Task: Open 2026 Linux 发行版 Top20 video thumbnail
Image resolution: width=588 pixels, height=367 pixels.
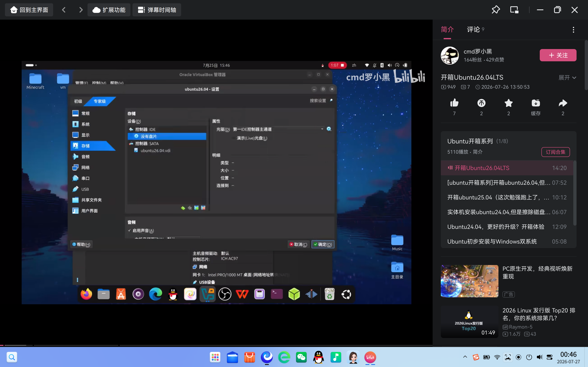Action: pos(470,322)
